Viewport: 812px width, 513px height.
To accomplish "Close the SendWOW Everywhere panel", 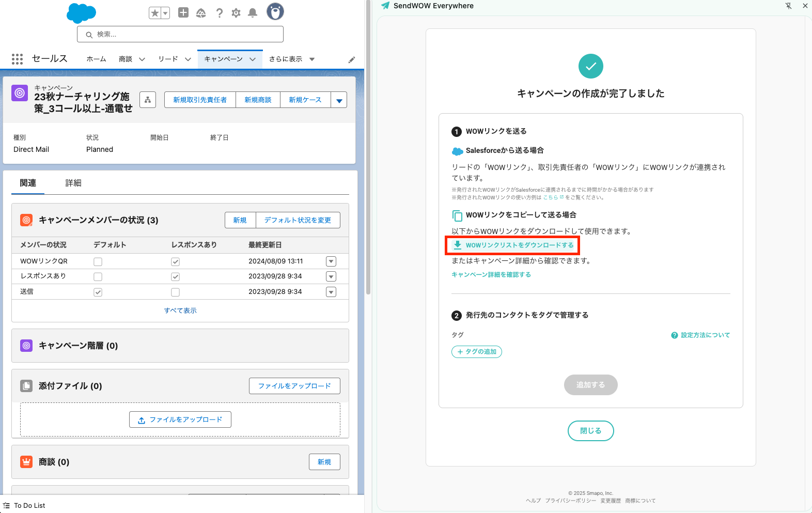I will click(805, 6).
